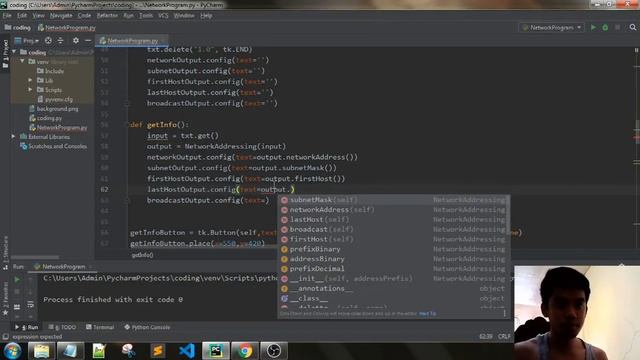
Task: Choose networkAddress(self) completion suggestion
Action: pos(393,209)
